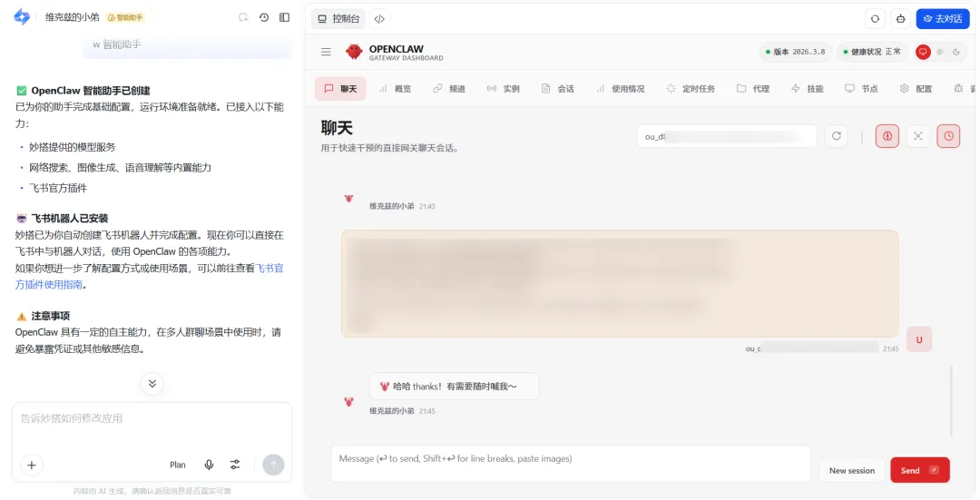The image size is (980, 500).
Task: Open OpenClaw hamburger menu
Action: click(326, 52)
